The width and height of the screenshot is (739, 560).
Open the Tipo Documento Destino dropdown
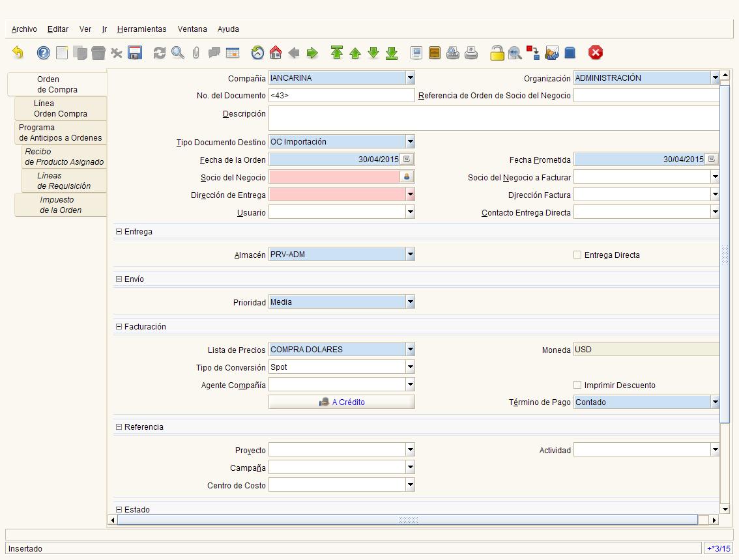[x=410, y=142]
